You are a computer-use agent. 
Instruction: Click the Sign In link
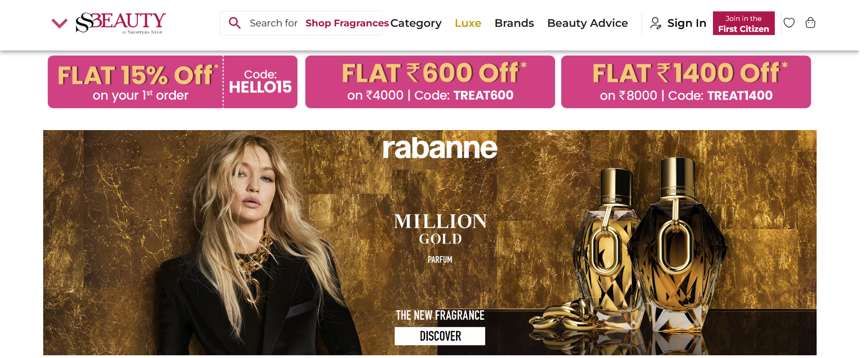pos(687,23)
